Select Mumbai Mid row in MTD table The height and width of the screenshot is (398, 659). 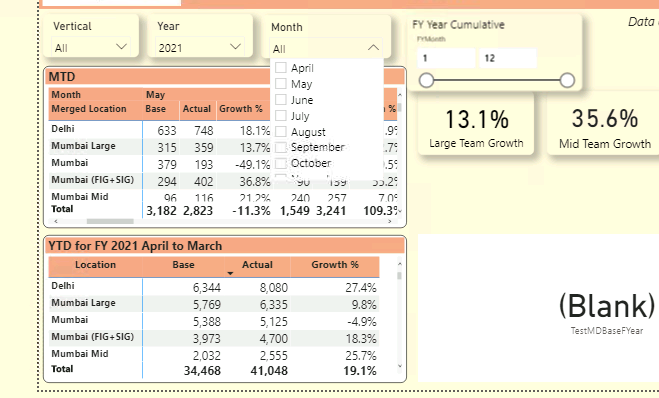click(x=79, y=197)
